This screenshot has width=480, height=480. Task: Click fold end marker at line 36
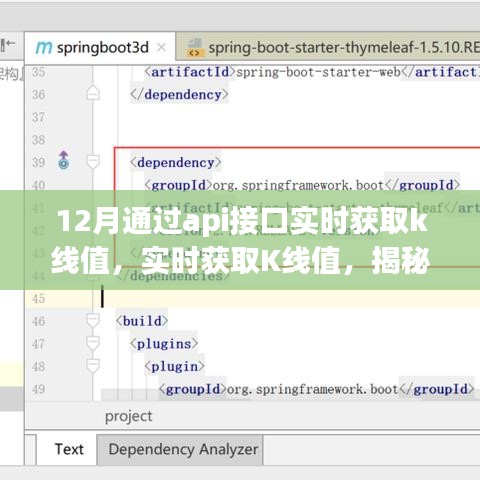pos(93,93)
